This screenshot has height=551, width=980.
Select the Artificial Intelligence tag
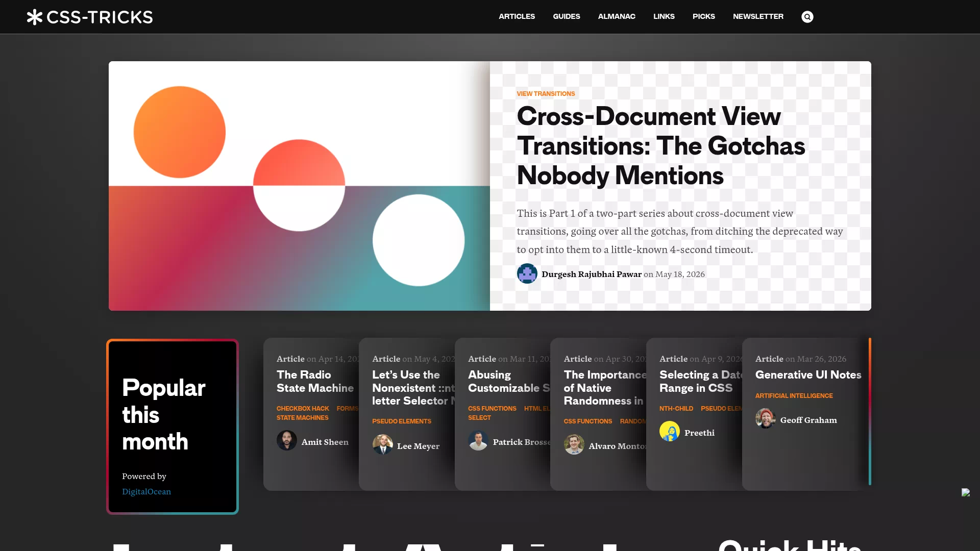[794, 396]
